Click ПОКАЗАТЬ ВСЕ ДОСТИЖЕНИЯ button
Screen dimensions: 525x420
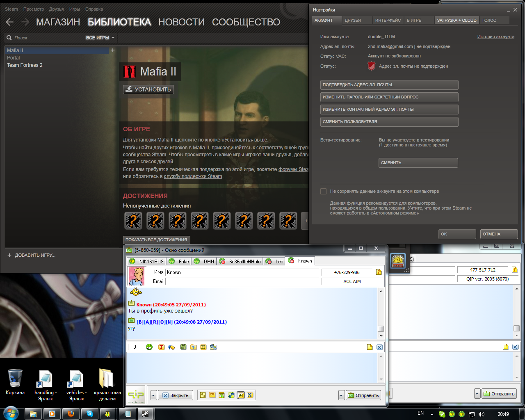[x=156, y=240]
